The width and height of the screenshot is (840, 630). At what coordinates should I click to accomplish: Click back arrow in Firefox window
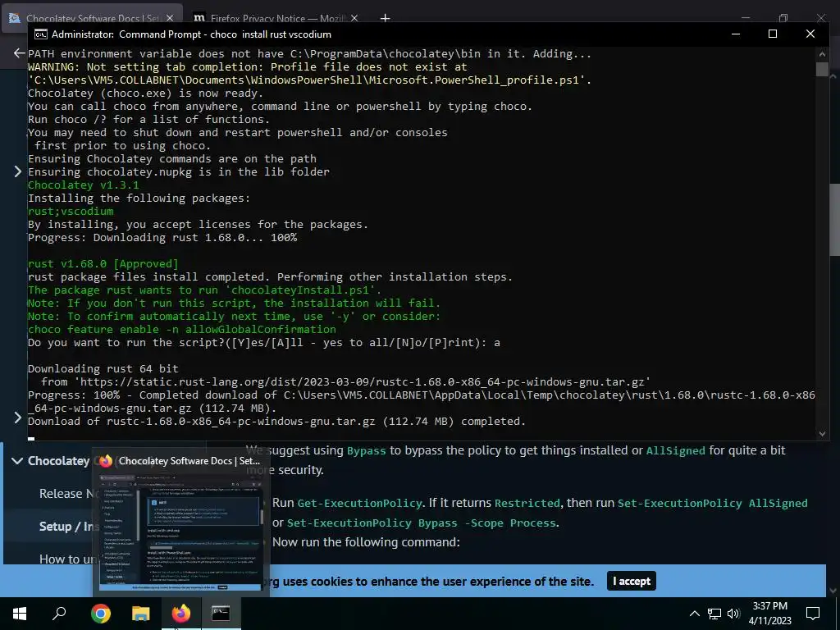19,52
